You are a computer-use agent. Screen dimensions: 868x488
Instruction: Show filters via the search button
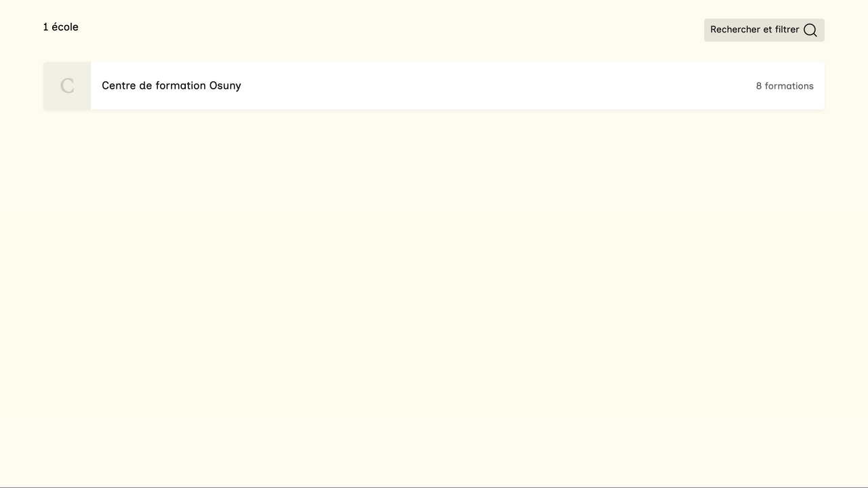[x=764, y=30]
